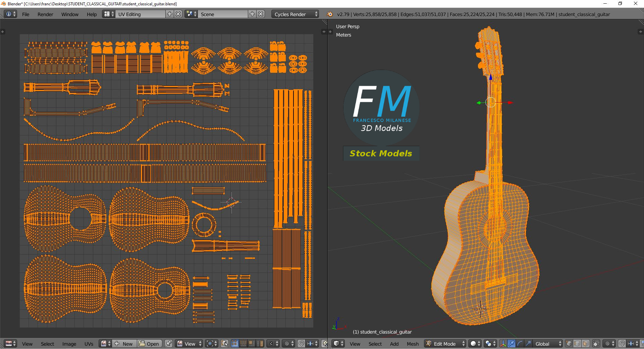The width and height of the screenshot is (644, 349).
Task: Toggle the image pin icon
Action: tap(168, 344)
